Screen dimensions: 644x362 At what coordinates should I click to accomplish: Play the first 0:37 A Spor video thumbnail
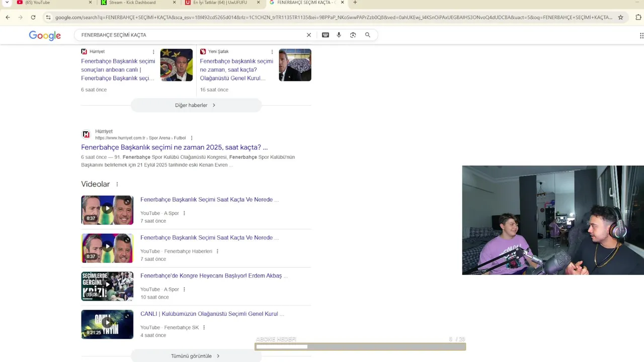(107, 210)
